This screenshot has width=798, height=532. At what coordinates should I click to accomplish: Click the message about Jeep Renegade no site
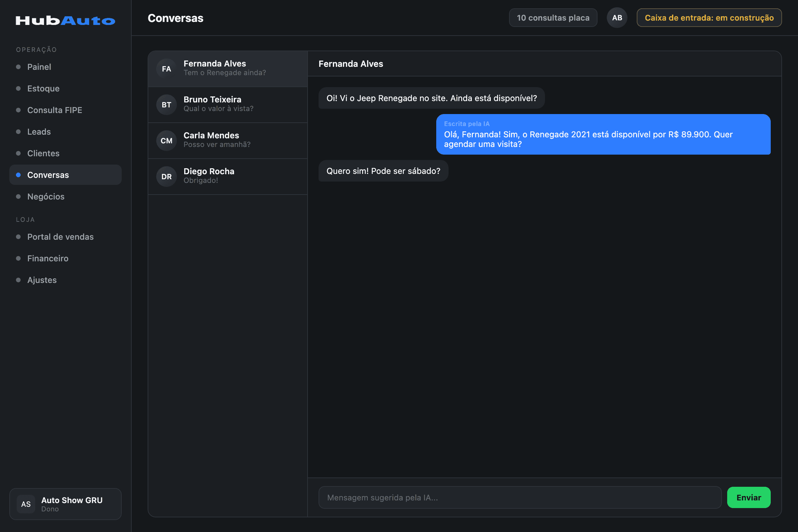[x=432, y=98]
